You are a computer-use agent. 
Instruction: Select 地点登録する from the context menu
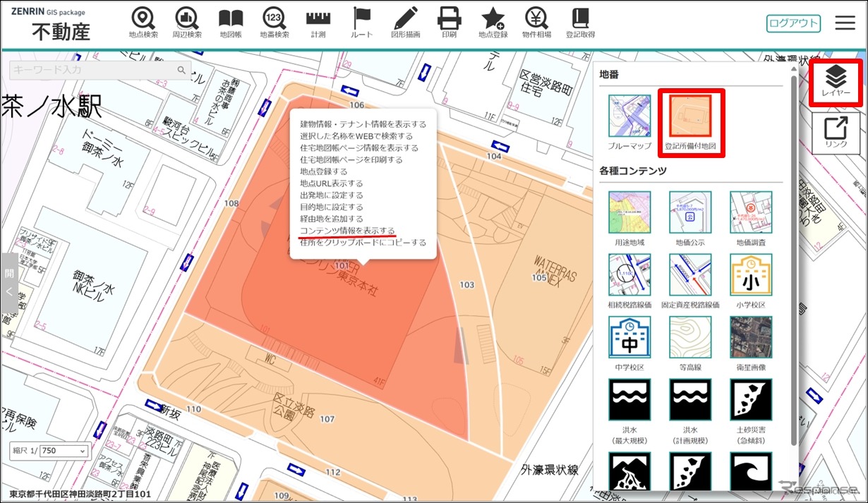pyautogui.click(x=323, y=171)
